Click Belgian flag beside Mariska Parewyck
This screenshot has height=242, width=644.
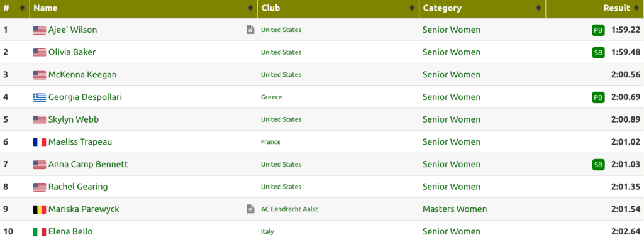pos(40,209)
